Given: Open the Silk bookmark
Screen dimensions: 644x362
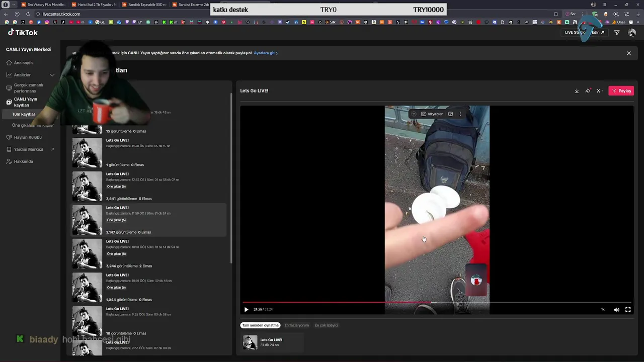Looking at the screenshot, I should pos(329,22).
